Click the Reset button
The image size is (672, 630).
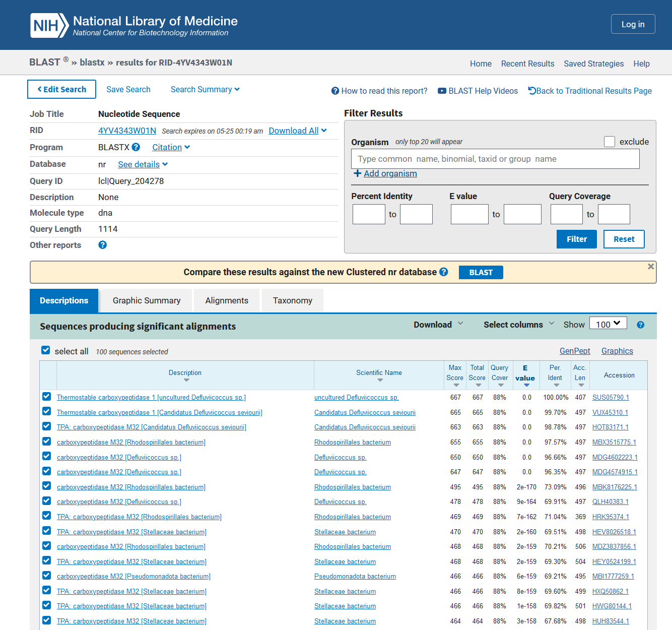click(x=624, y=239)
